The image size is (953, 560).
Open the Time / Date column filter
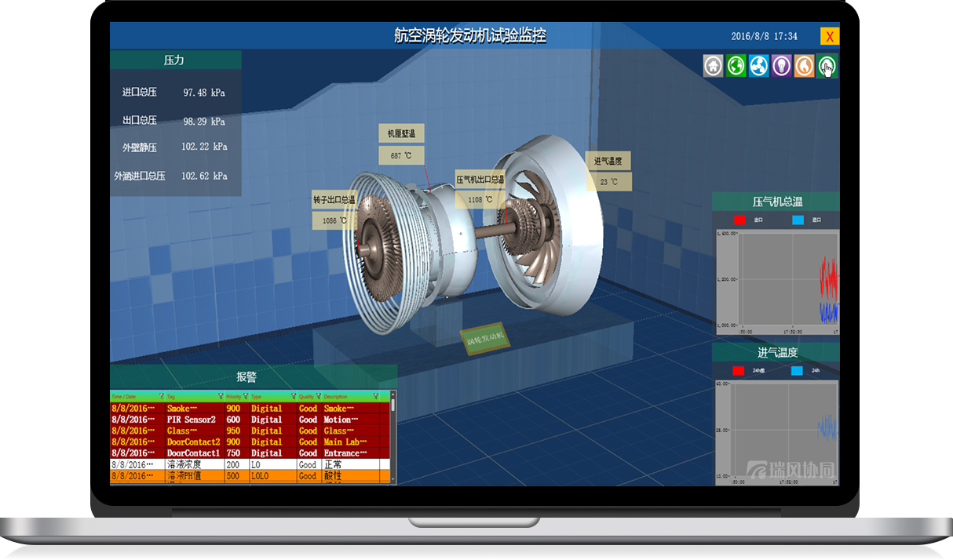[161, 396]
